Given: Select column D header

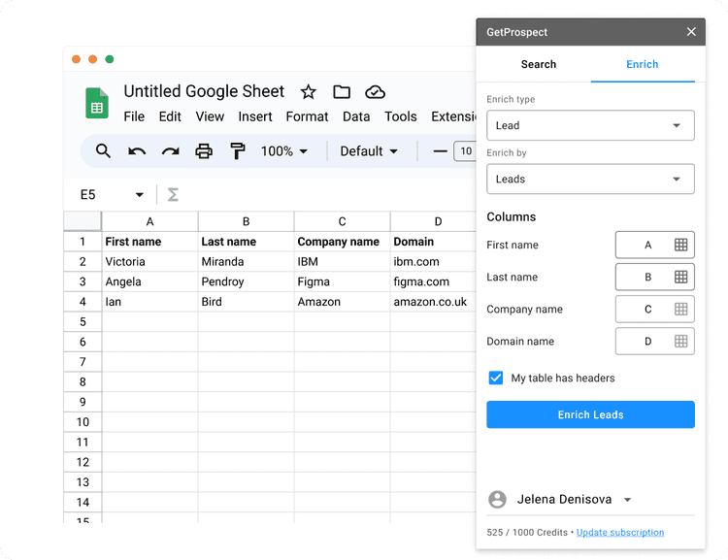Looking at the screenshot, I should (x=434, y=221).
